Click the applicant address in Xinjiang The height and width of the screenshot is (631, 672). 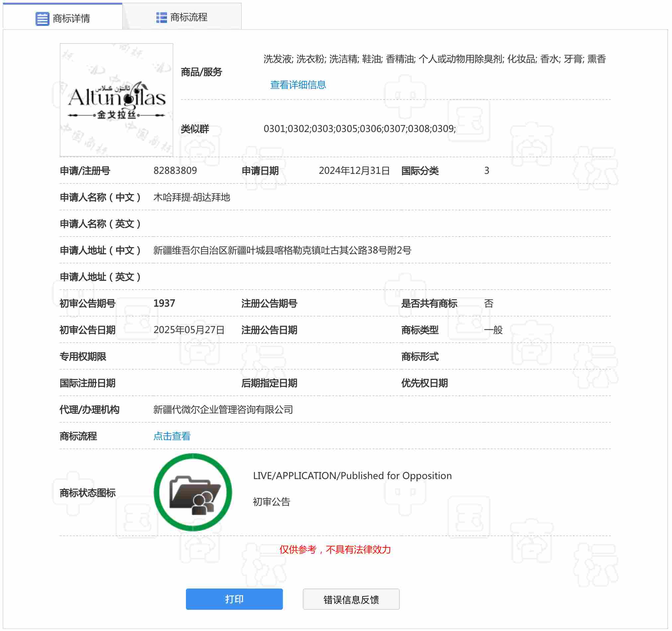(x=282, y=250)
